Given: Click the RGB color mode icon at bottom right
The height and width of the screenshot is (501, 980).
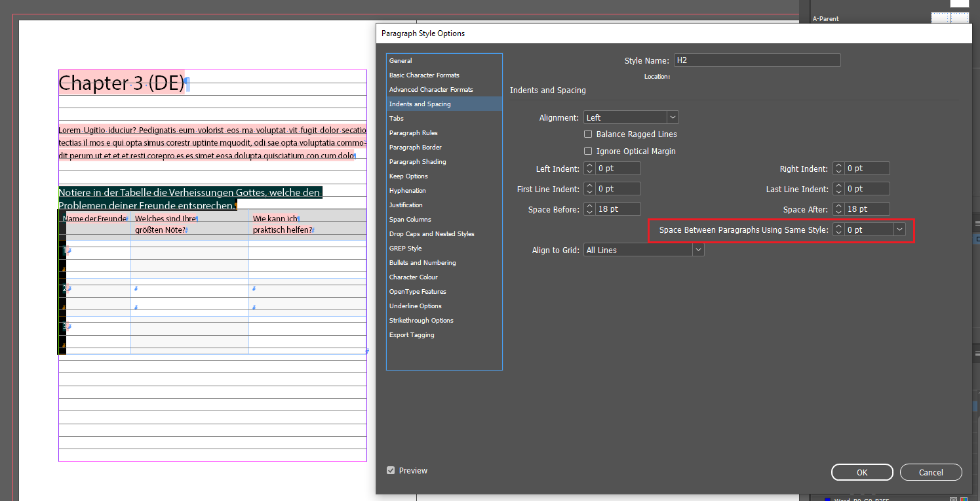Looking at the screenshot, I should click(x=974, y=498).
